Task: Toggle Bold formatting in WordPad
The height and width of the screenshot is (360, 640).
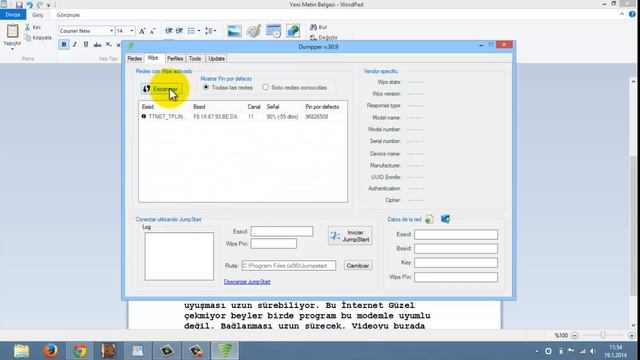Action: coord(64,44)
